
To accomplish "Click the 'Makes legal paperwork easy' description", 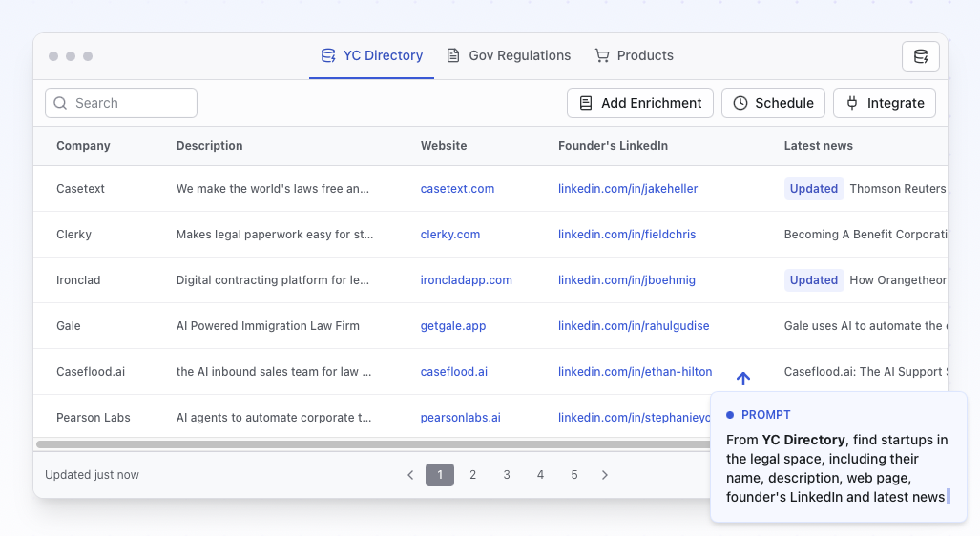I will click(x=275, y=235).
